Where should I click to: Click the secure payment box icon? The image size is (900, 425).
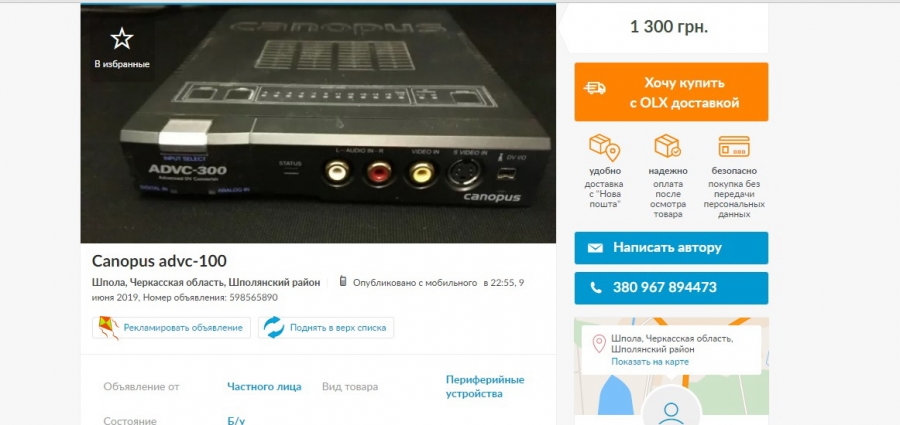click(668, 146)
